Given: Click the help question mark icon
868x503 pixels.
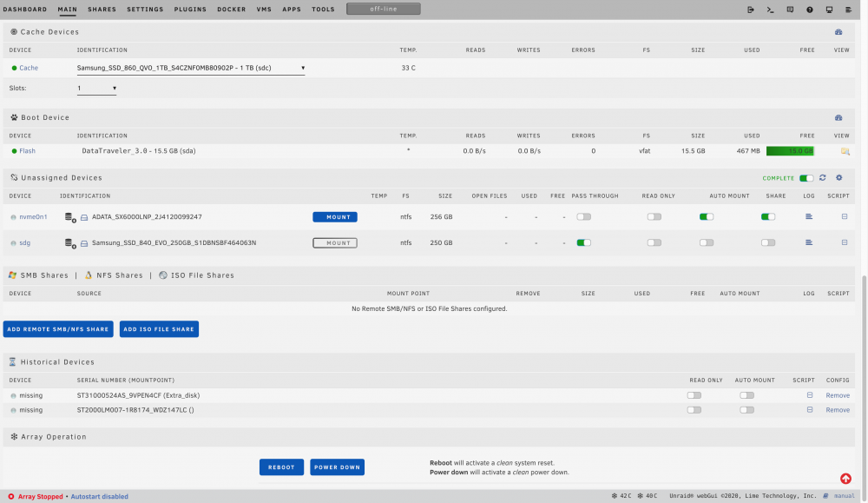Looking at the screenshot, I should (x=809, y=10).
